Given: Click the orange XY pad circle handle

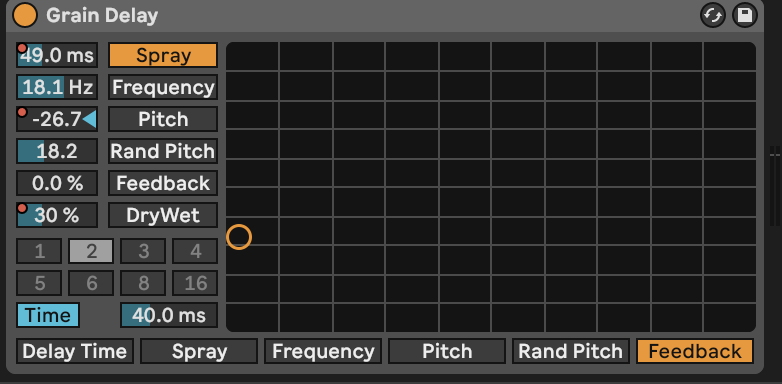Looking at the screenshot, I should point(239,237).
